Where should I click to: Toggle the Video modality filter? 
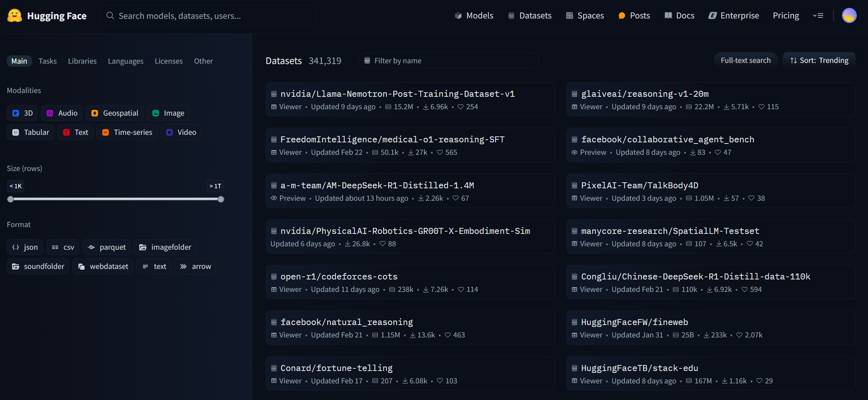point(181,132)
